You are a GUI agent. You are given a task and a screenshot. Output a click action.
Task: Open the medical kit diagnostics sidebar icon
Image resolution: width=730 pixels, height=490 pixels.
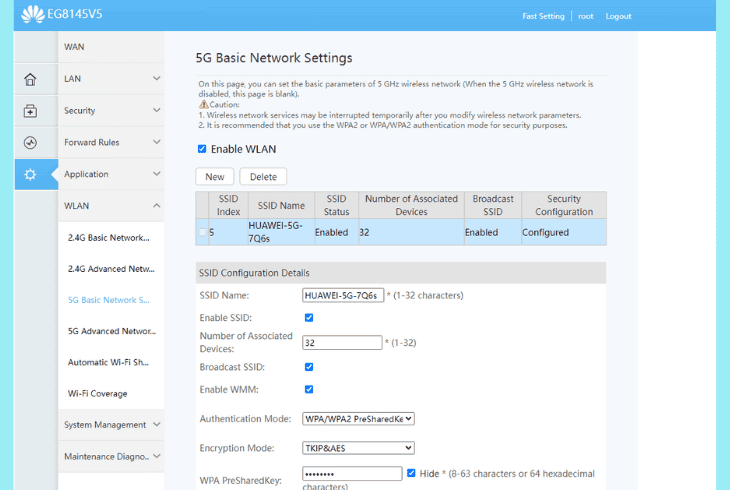tap(30, 111)
